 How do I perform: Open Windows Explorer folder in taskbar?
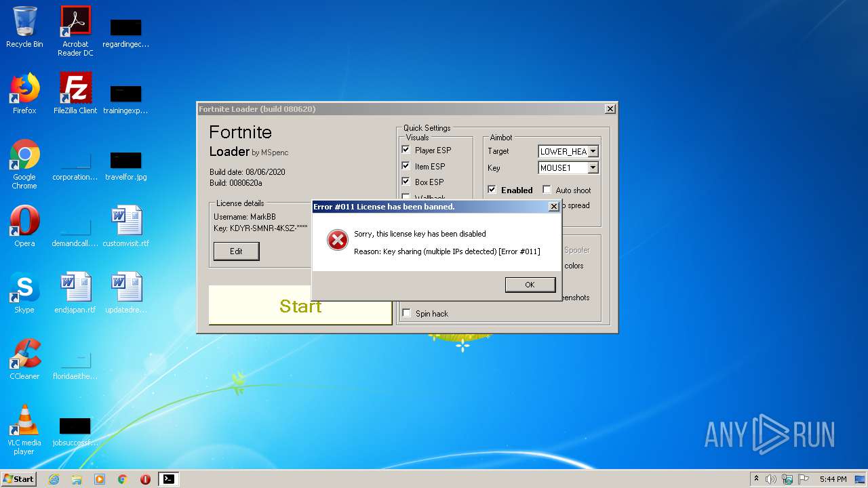pyautogui.click(x=77, y=479)
